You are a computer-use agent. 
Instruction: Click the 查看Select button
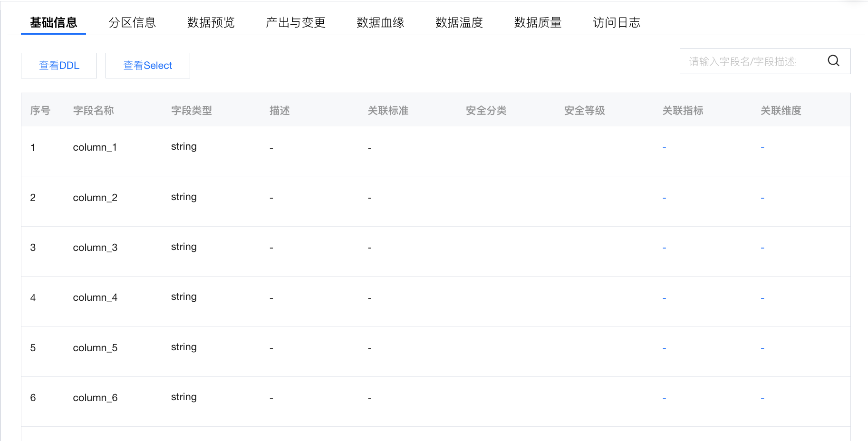tap(148, 66)
